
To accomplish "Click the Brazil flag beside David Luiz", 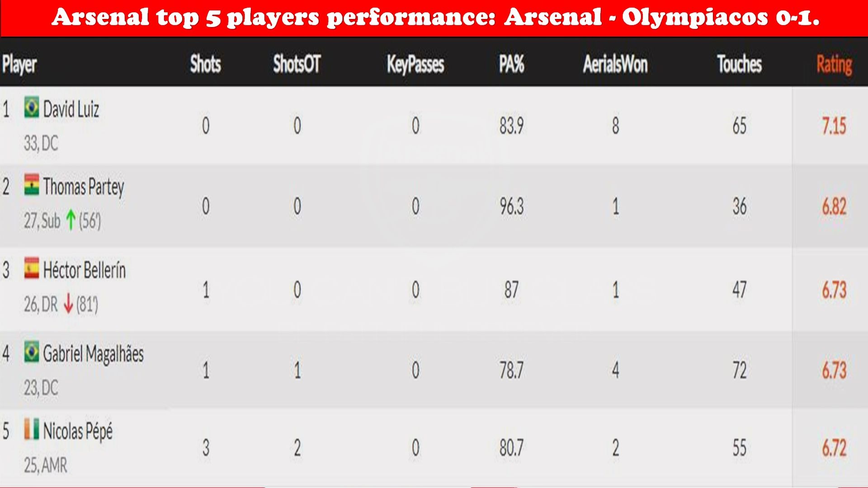I will point(32,108).
